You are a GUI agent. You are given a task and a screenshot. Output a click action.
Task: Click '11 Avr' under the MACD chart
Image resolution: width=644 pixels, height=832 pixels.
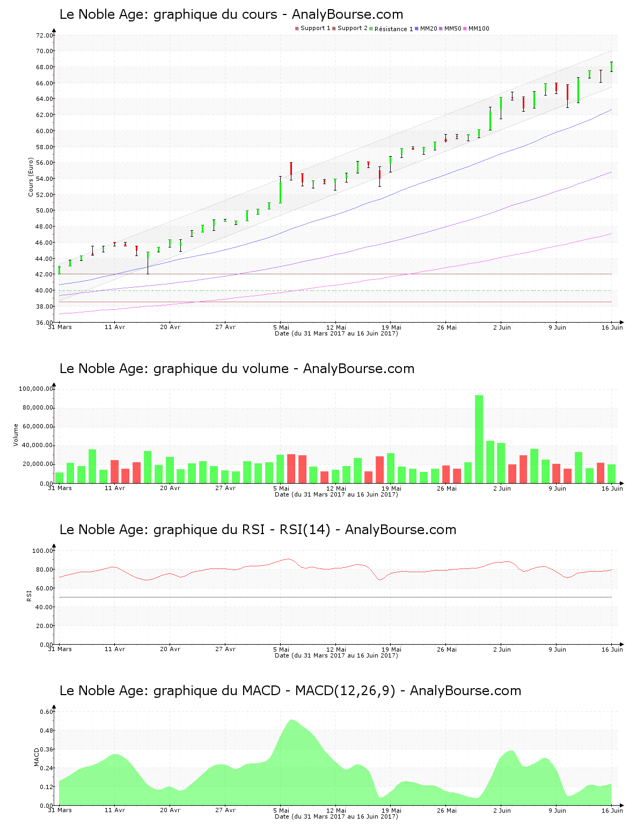115,810
